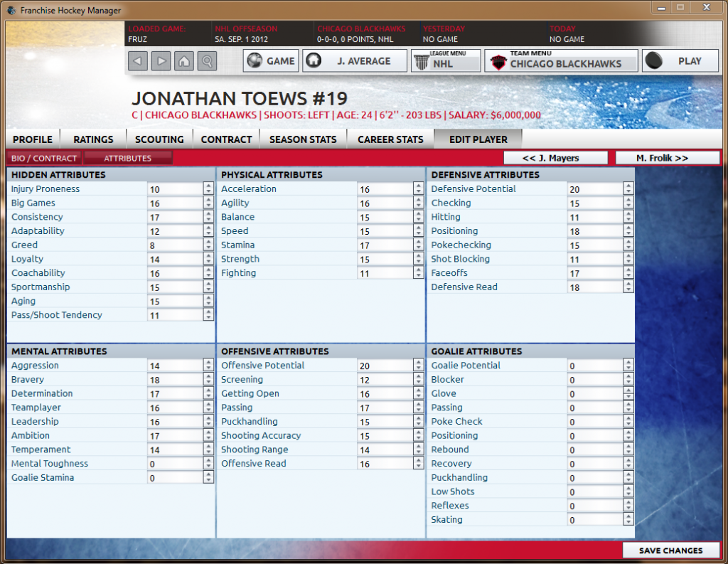Navigate back to player J. Mayers
This screenshot has height=564, width=728.
pyautogui.click(x=555, y=157)
